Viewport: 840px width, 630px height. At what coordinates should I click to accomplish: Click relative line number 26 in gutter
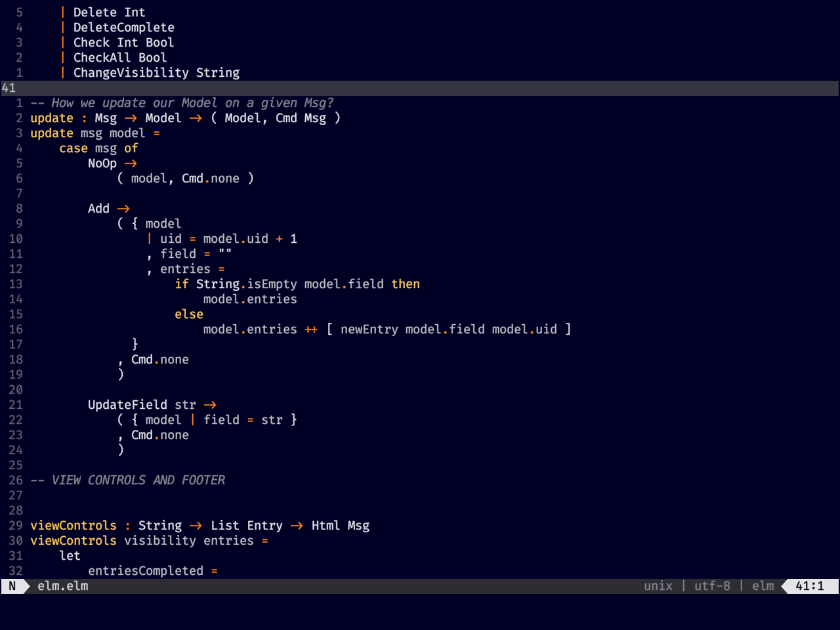click(16, 480)
